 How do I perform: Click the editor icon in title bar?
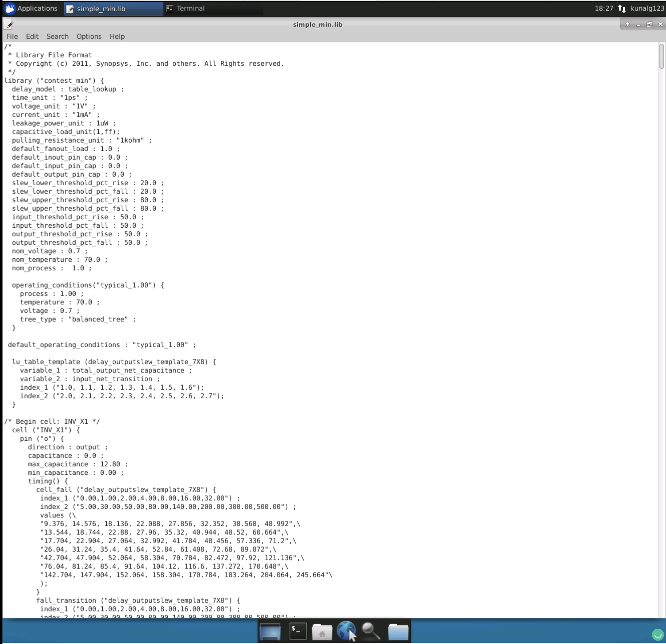click(x=8, y=25)
